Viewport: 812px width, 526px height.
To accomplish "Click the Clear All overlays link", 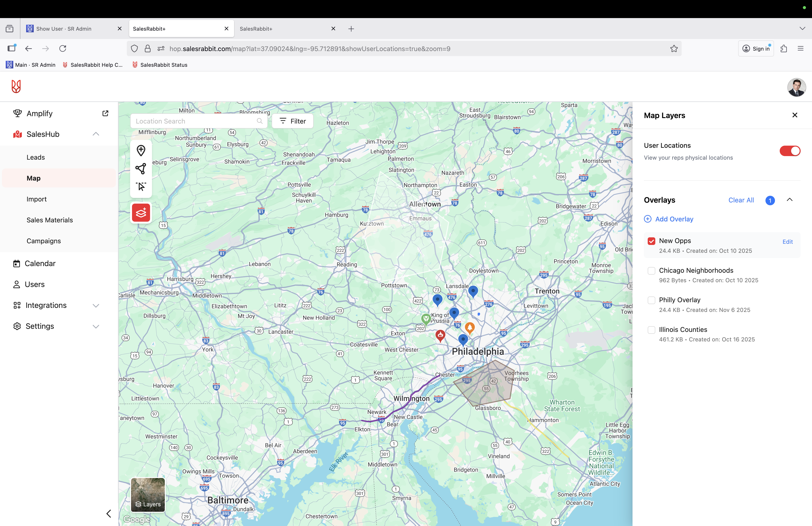I will 741,200.
